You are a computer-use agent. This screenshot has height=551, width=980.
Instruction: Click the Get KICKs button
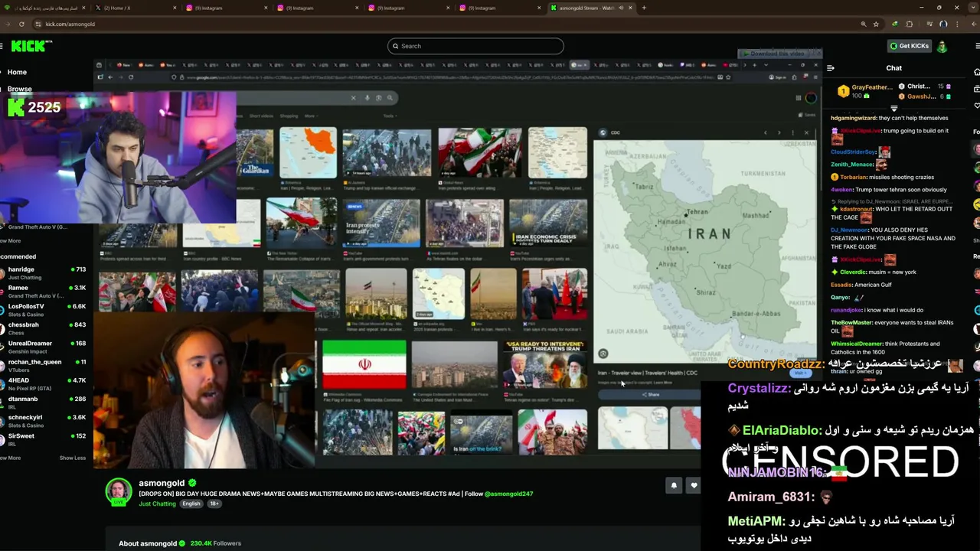pos(908,46)
